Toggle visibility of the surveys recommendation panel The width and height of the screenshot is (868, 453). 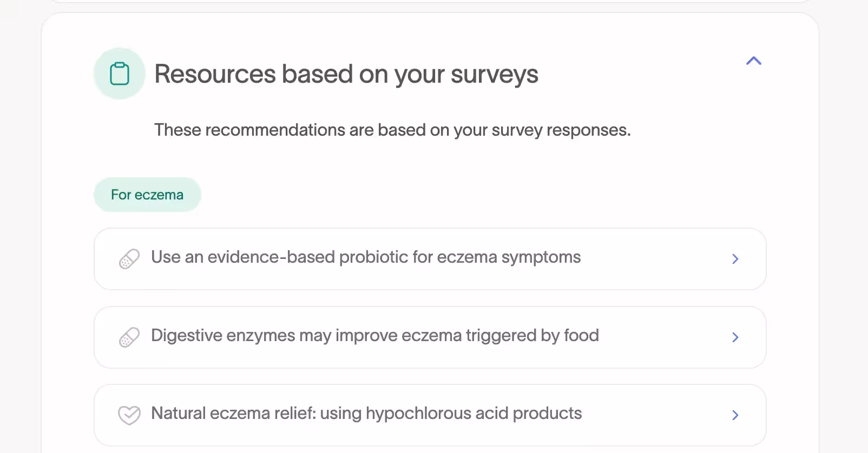[753, 61]
